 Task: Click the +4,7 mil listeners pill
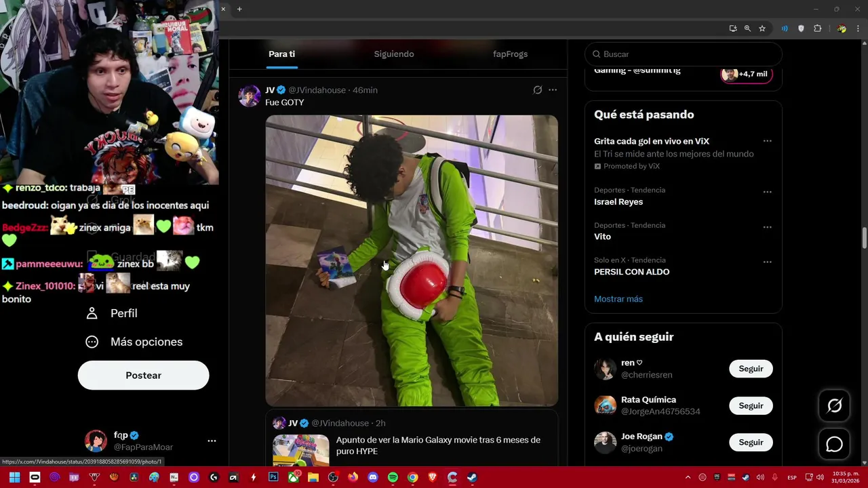pos(747,74)
